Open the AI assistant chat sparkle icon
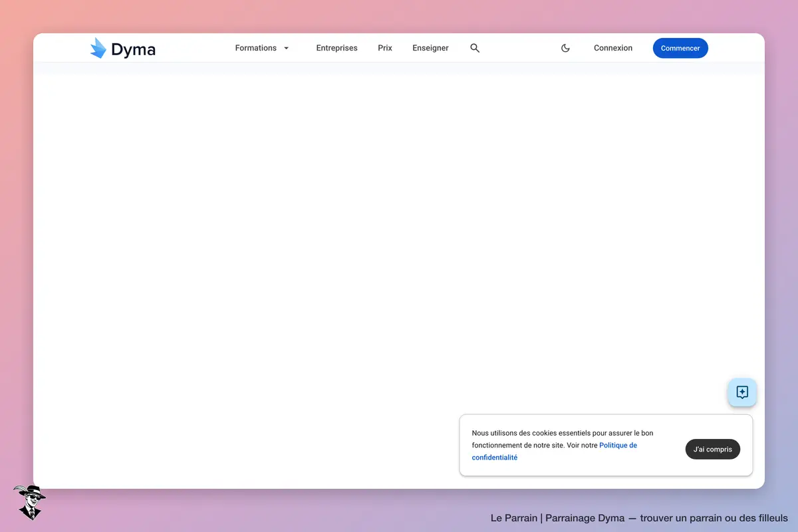Image resolution: width=798 pixels, height=532 pixels. [x=742, y=392]
